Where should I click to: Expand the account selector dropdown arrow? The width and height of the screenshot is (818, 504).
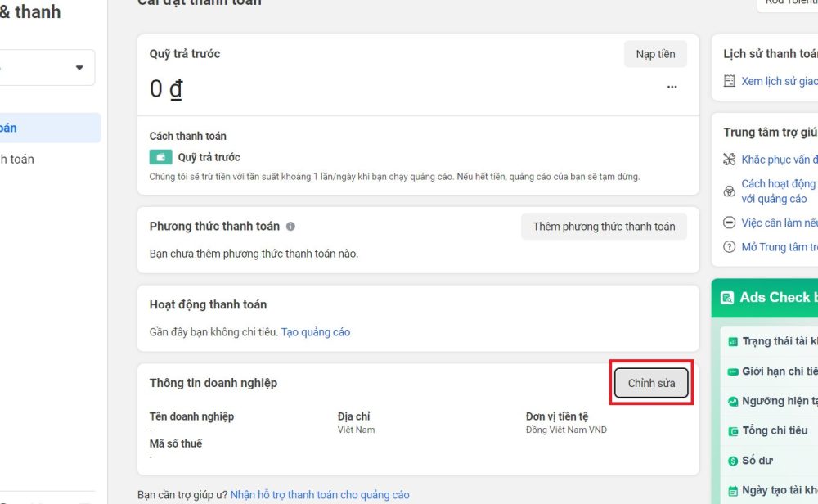79,67
